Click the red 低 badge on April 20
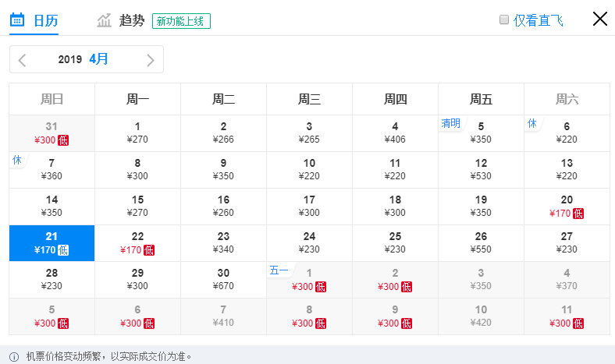 pyautogui.click(x=578, y=214)
